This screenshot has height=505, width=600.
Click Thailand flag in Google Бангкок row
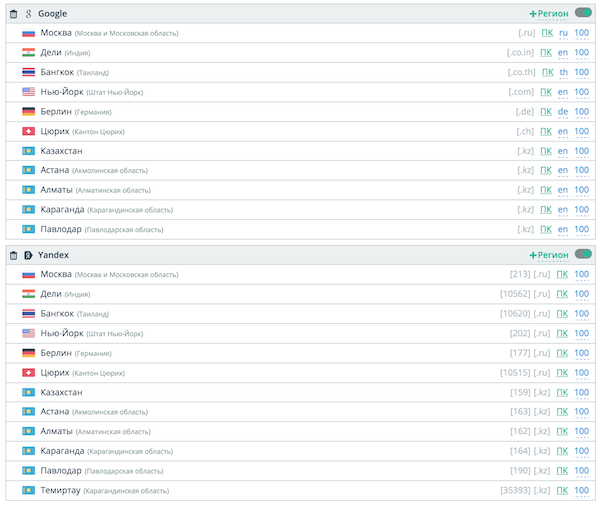[x=29, y=72]
